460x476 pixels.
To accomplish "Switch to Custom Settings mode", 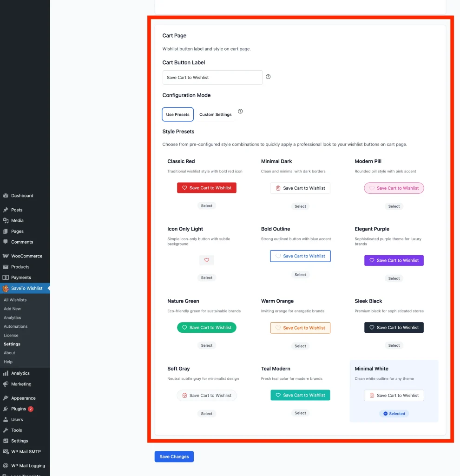I will click(216, 114).
